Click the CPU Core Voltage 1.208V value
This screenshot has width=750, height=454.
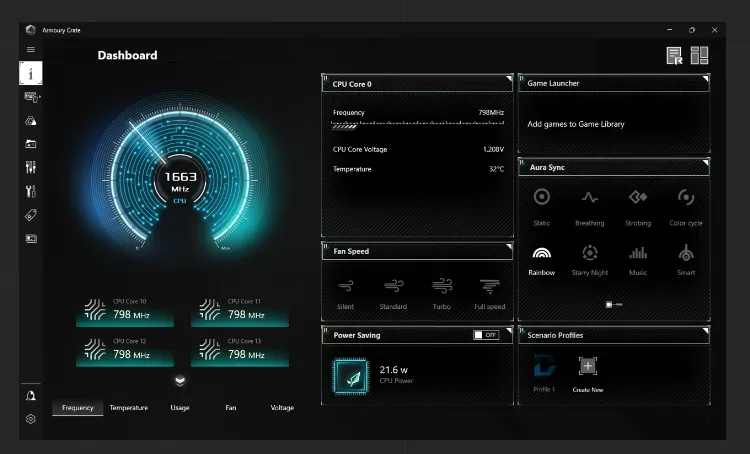click(493, 149)
